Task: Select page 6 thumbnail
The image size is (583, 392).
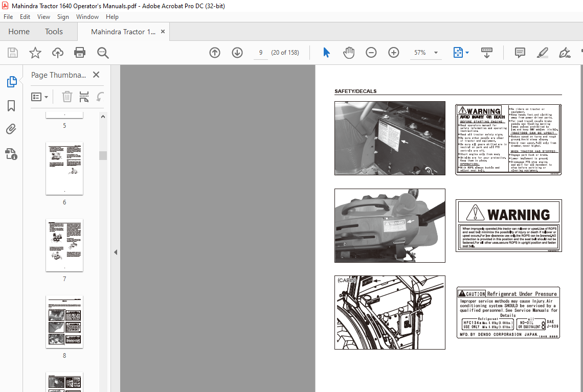Action: [64, 168]
